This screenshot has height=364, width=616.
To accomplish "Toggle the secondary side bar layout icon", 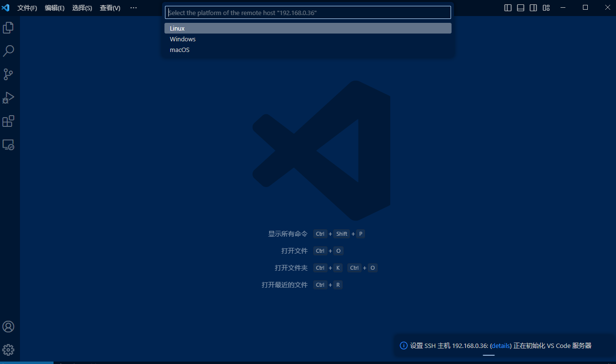I will [x=533, y=8].
